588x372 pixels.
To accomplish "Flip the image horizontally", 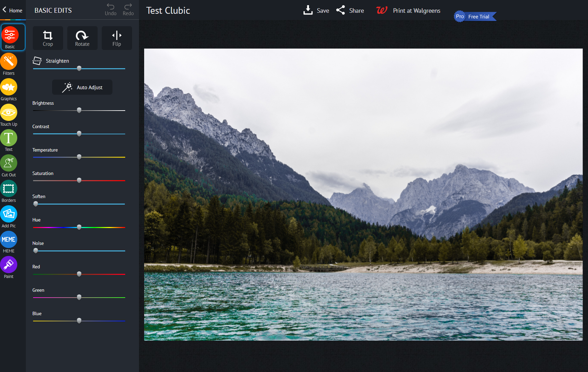I will [x=117, y=38].
